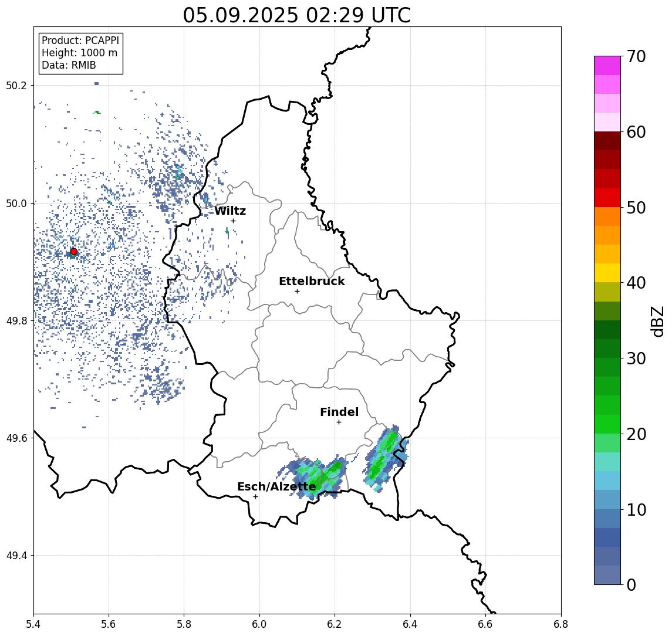Click the longitude axis label 6.4
The height and width of the screenshot is (636, 672).
[x=410, y=624]
